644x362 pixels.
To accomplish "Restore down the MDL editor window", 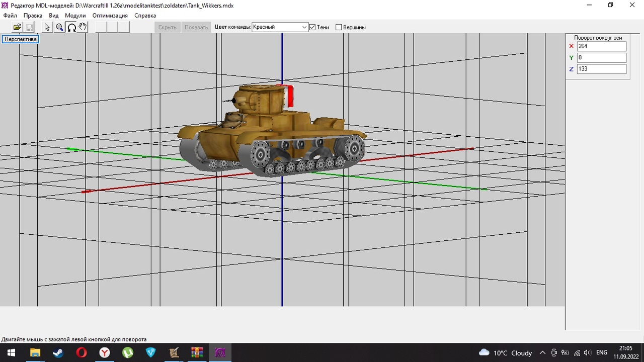I will (610, 5).
